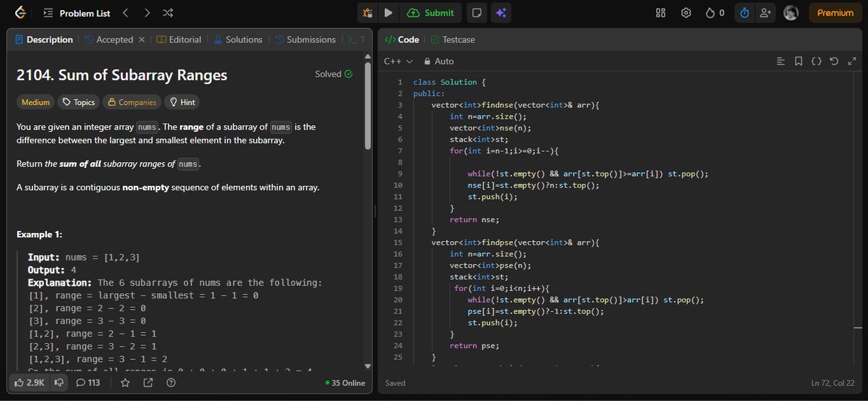
Task: Click the description panel scrollbar
Action: coord(367,106)
